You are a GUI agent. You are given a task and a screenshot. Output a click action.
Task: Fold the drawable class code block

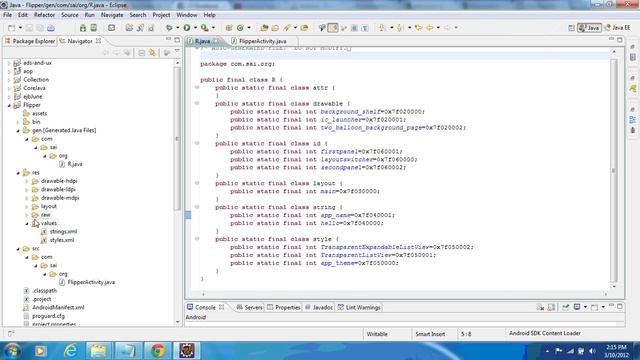[x=197, y=104]
